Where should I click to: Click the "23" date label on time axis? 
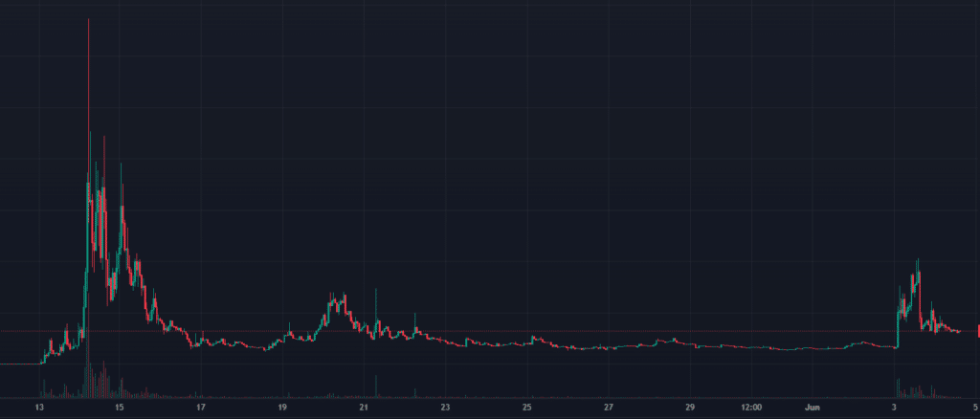pyautogui.click(x=445, y=407)
